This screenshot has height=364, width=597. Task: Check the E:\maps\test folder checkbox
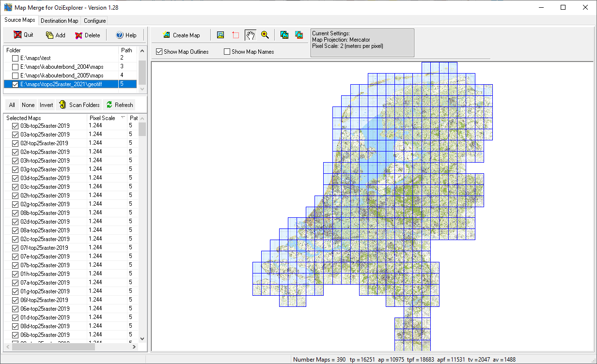point(15,59)
